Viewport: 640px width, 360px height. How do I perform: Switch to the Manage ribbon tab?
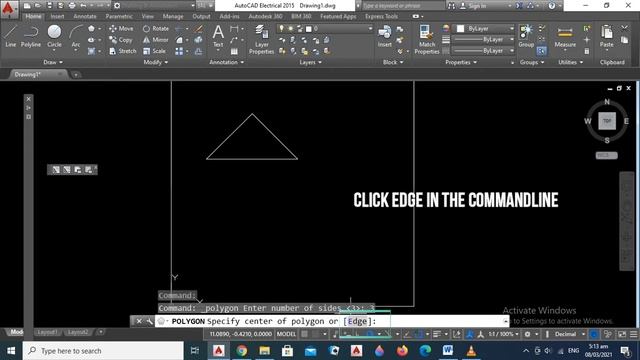point(173,16)
